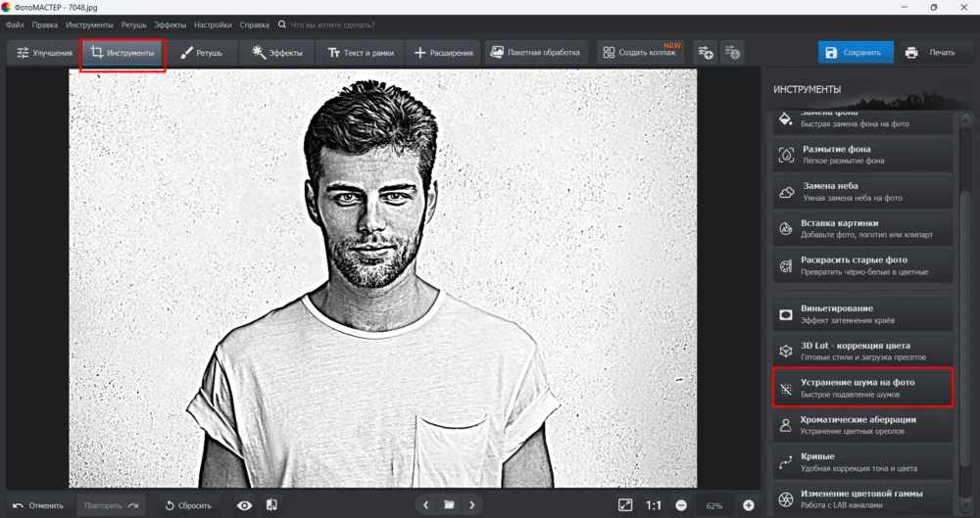980x518 pixels.
Task: Click the zoom out minus icon
Action: point(681,505)
